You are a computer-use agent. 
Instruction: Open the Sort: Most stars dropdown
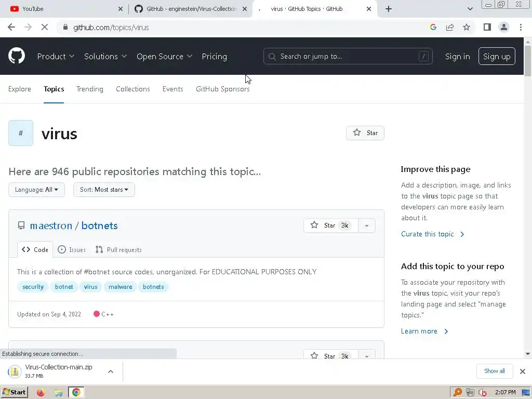104,190
